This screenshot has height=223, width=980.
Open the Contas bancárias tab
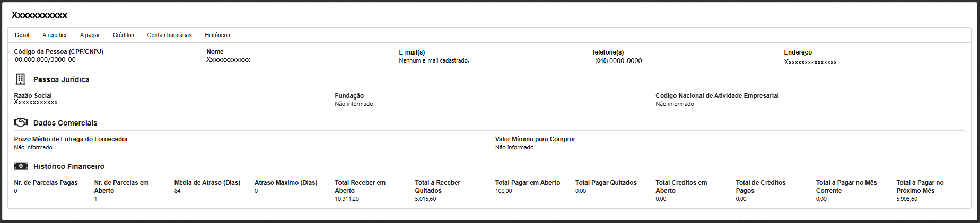point(169,35)
